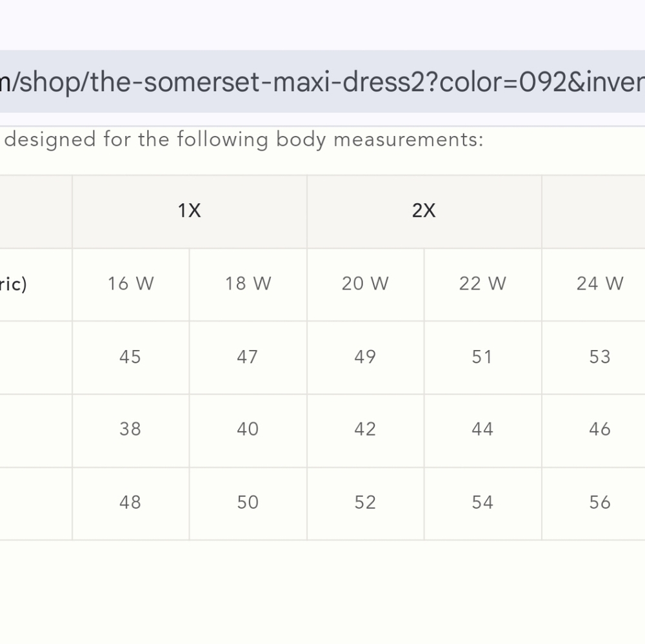Image resolution: width=645 pixels, height=644 pixels.
Task: Select the 18 W size cell
Action: click(x=248, y=284)
